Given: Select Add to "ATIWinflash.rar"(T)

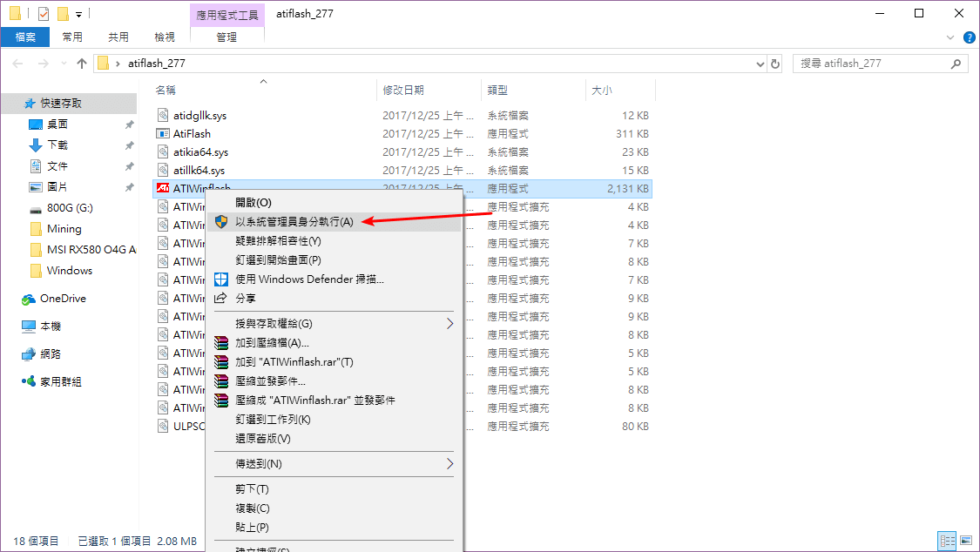Looking at the screenshot, I should (x=335, y=362).
